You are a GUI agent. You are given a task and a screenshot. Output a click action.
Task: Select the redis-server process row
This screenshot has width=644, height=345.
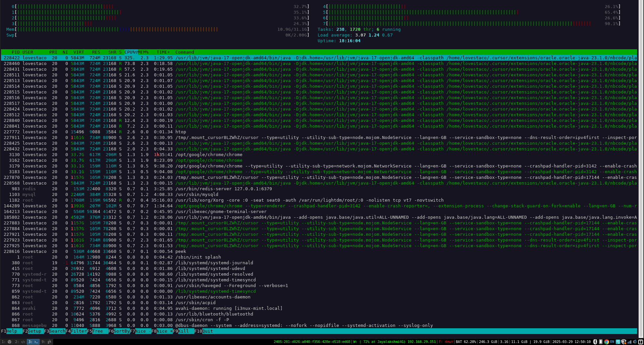tap(319, 189)
